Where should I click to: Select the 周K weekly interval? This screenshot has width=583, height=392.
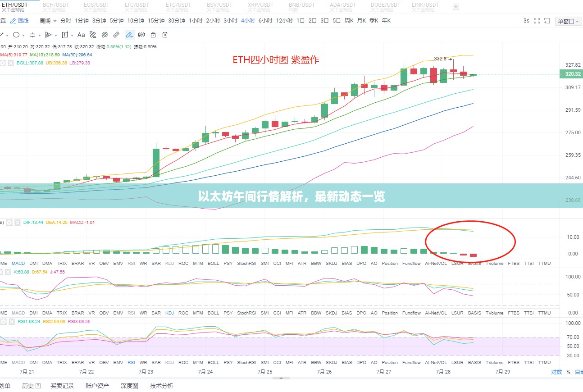coord(349,21)
